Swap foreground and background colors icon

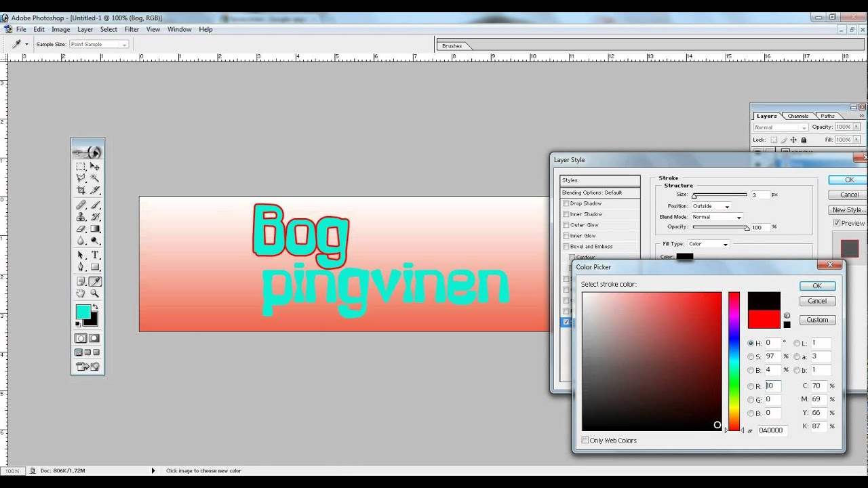click(95, 308)
